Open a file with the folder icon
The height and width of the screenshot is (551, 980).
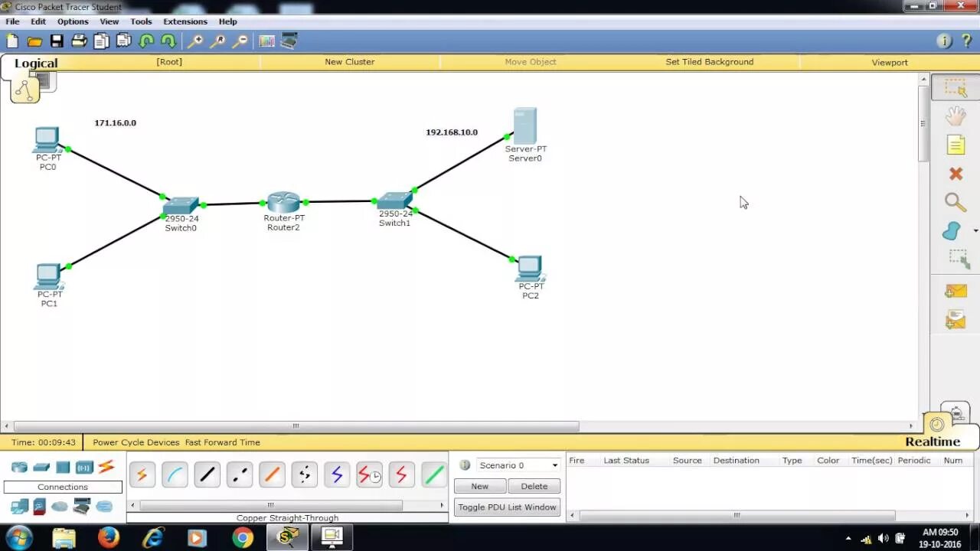(x=34, y=41)
